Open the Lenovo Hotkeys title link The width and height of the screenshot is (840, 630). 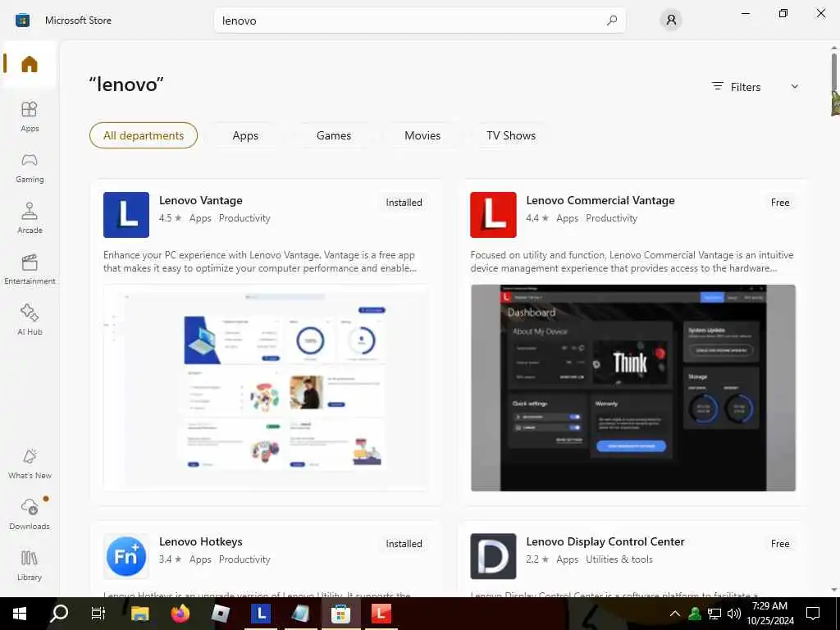pyautogui.click(x=201, y=541)
